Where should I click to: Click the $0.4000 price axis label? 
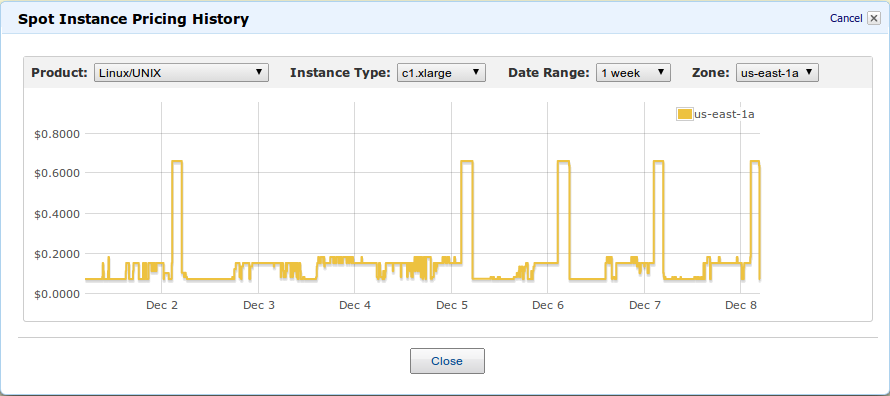click(56, 214)
